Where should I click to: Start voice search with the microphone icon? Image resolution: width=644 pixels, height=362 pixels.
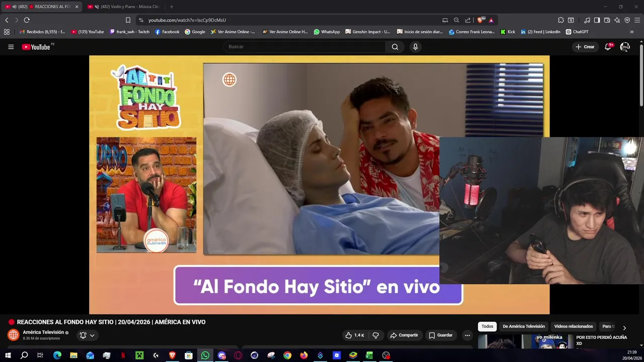click(x=415, y=47)
